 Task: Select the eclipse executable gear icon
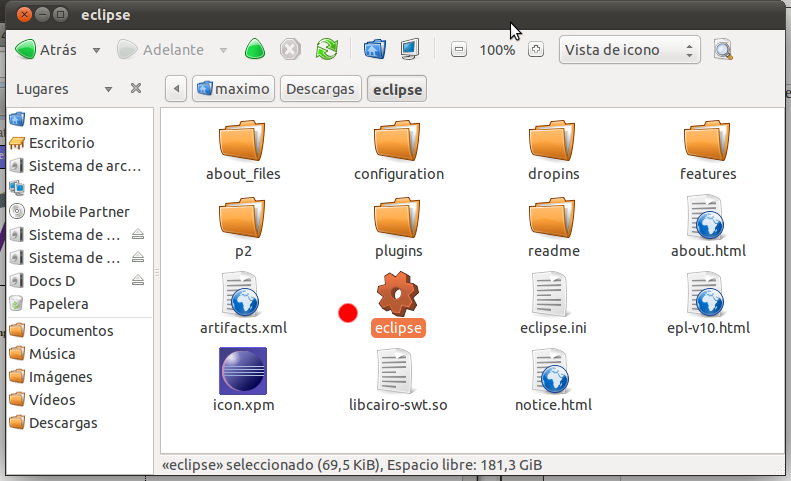(398, 294)
